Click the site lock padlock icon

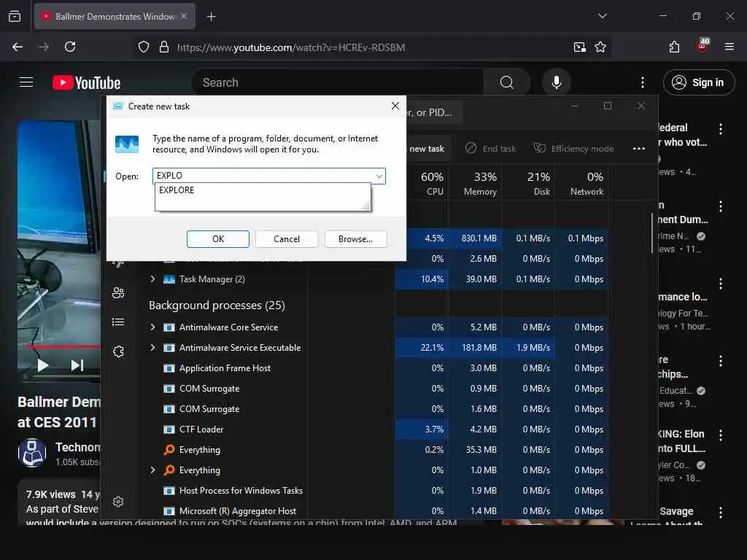click(164, 47)
